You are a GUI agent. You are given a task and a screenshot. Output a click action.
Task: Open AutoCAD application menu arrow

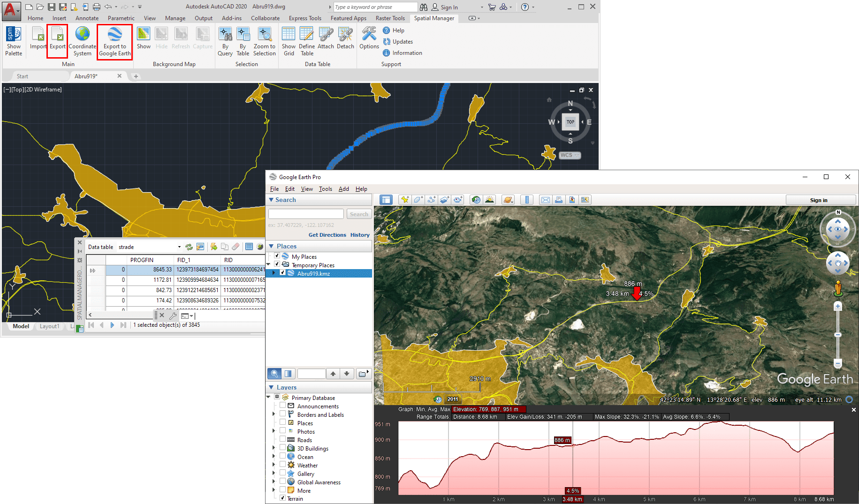click(x=18, y=10)
